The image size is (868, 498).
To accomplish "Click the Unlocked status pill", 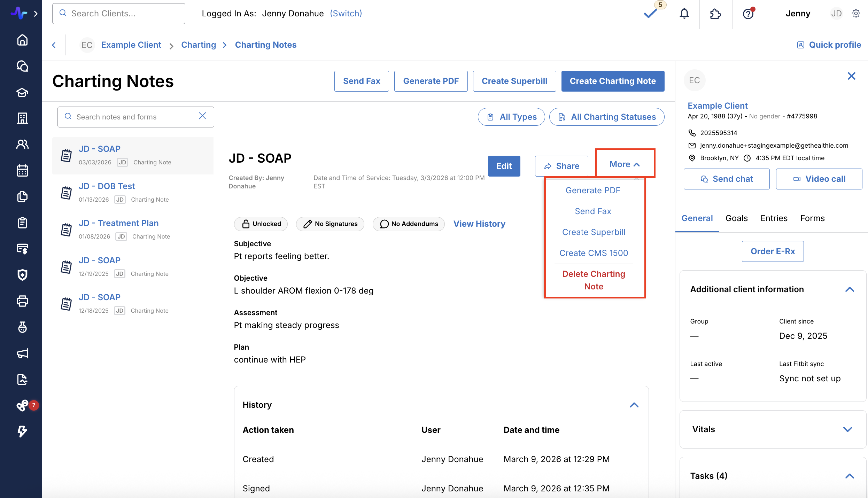I will pos(261,224).
